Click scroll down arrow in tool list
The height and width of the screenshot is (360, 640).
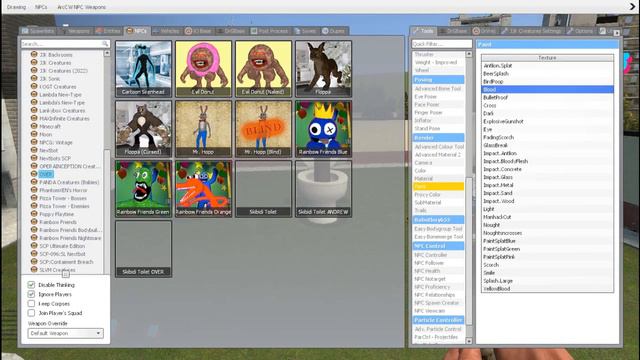469,341
